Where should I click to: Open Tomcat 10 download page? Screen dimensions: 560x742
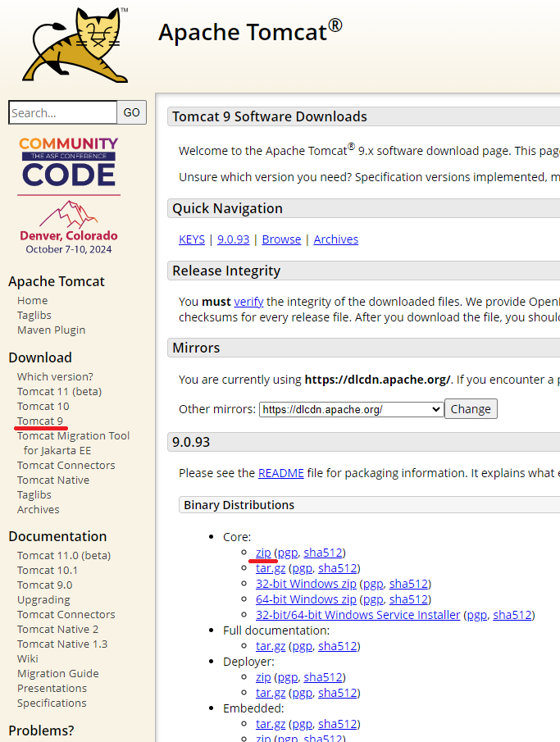tap(43, 407)
